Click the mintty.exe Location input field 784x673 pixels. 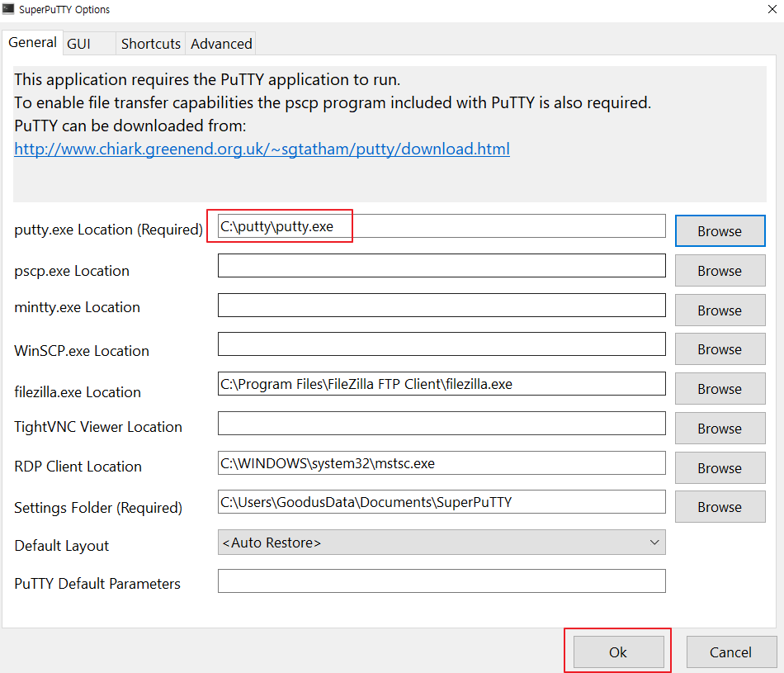(x=442, y=305)
